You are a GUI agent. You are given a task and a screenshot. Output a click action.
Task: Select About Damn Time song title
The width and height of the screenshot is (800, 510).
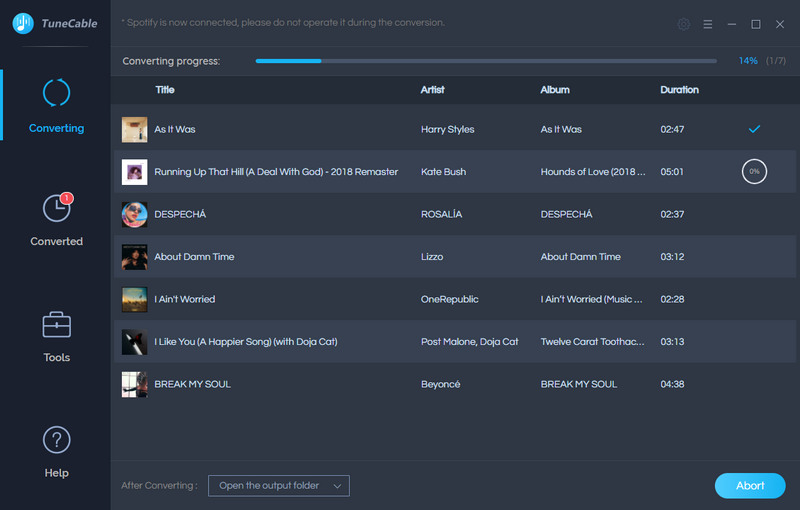194,257
